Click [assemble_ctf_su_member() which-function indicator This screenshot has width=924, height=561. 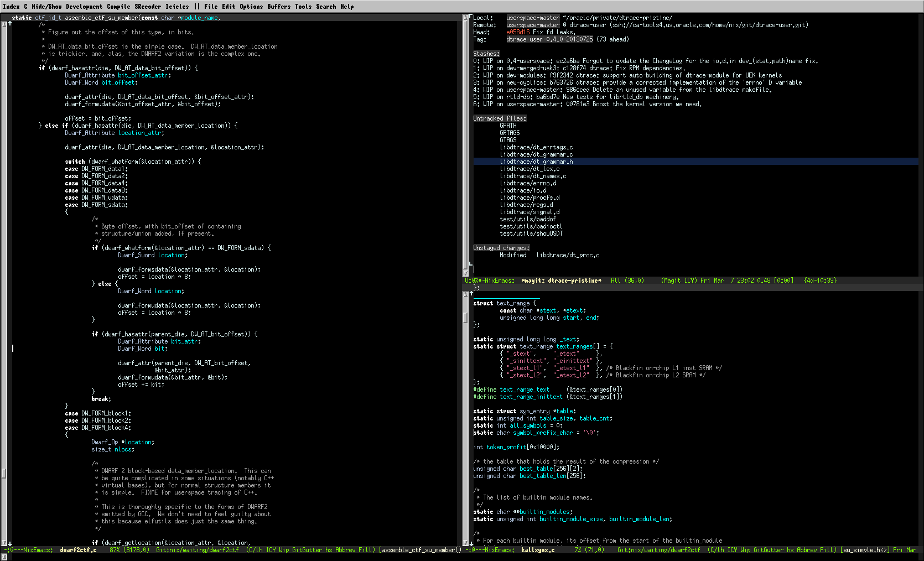(421, 550)
